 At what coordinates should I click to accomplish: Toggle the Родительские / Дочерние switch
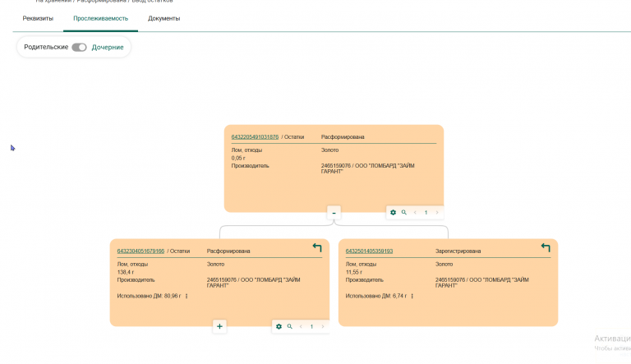79,47
